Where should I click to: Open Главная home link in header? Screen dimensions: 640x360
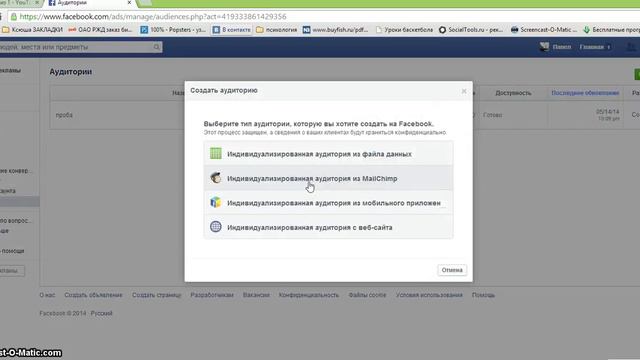[591, 47]
